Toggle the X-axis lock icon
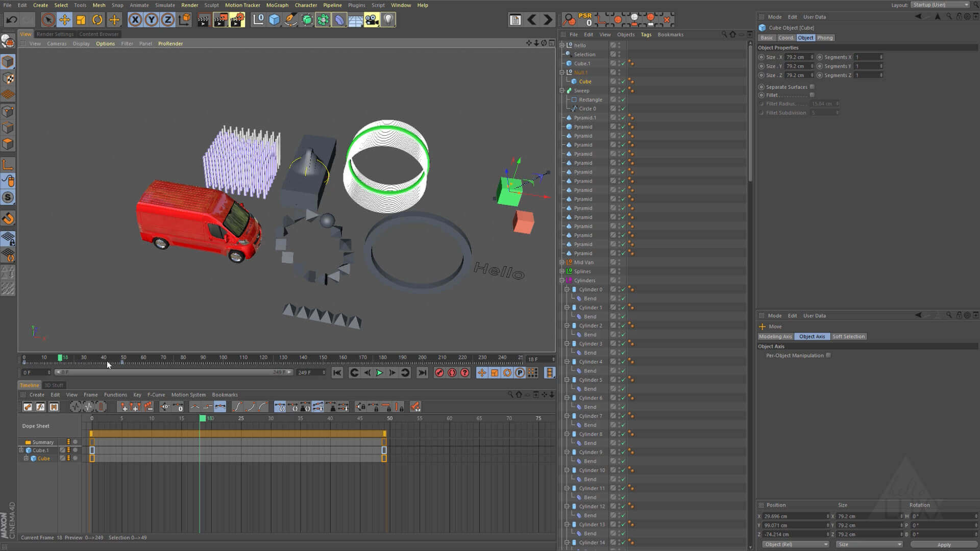Screen dimensions: 980x551 pos(135,20)
